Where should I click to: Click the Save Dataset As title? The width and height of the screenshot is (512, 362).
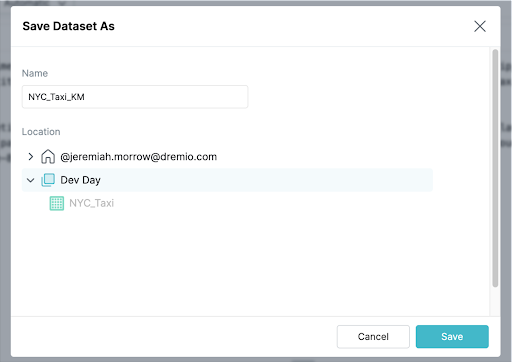click(x=69, y=26)
